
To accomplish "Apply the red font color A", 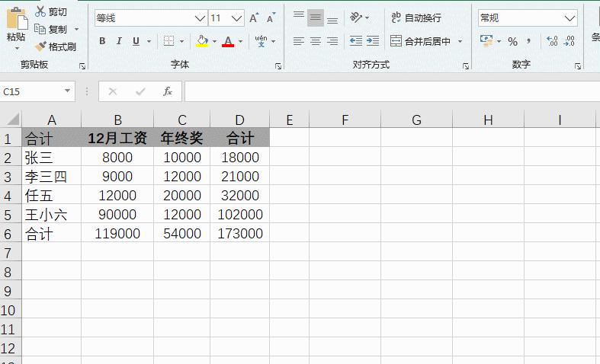I will (x=228, y=41).
